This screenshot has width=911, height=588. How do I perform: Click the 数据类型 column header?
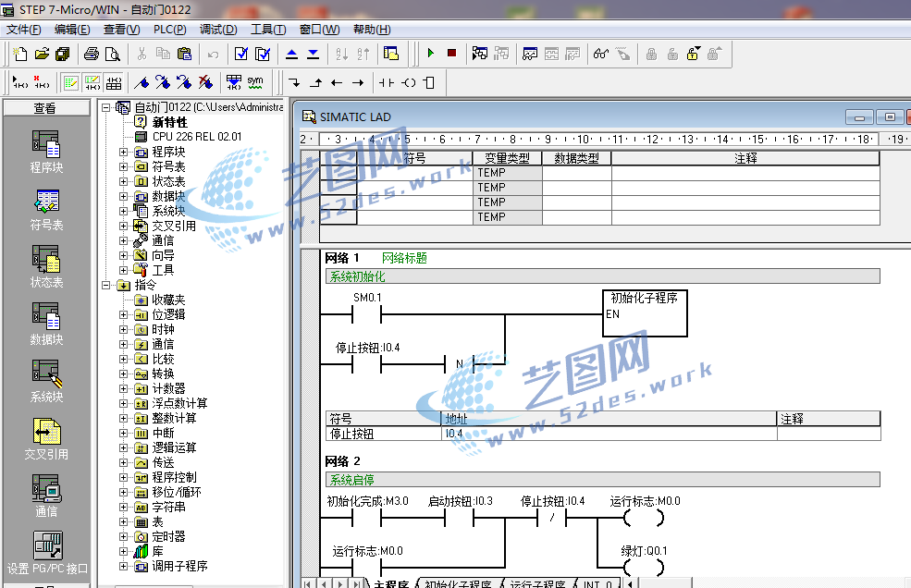coord(576,158)
